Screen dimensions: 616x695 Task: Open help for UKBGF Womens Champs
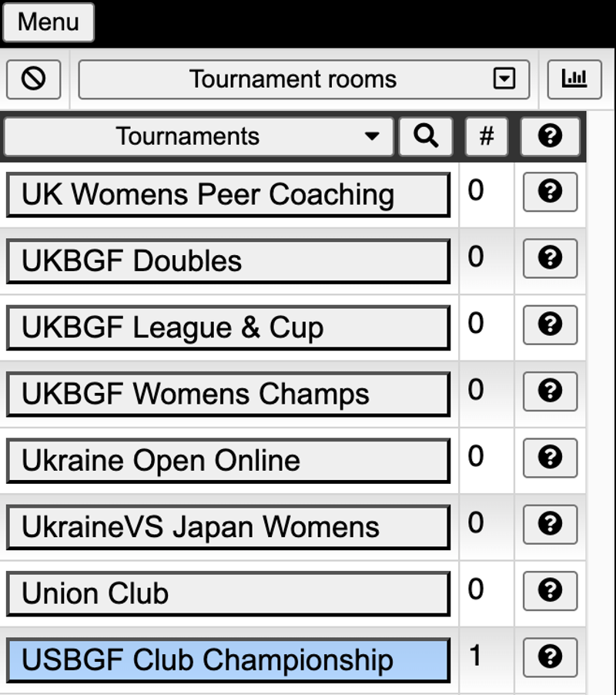550,391
